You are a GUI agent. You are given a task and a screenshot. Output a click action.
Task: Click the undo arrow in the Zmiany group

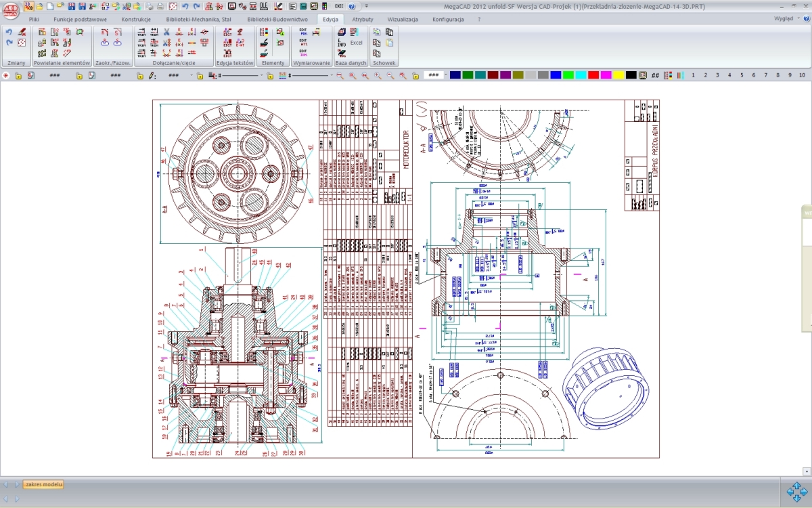(x=9, y=32)
